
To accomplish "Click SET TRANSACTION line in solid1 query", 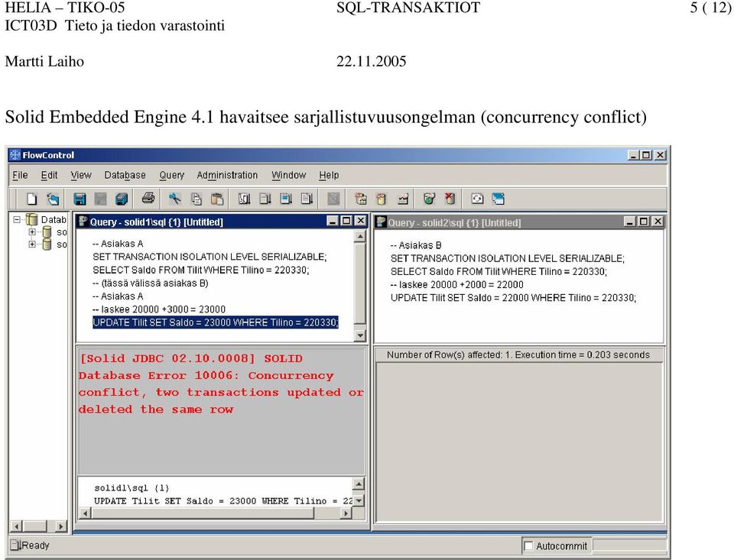I will click(x=209, y=257).
